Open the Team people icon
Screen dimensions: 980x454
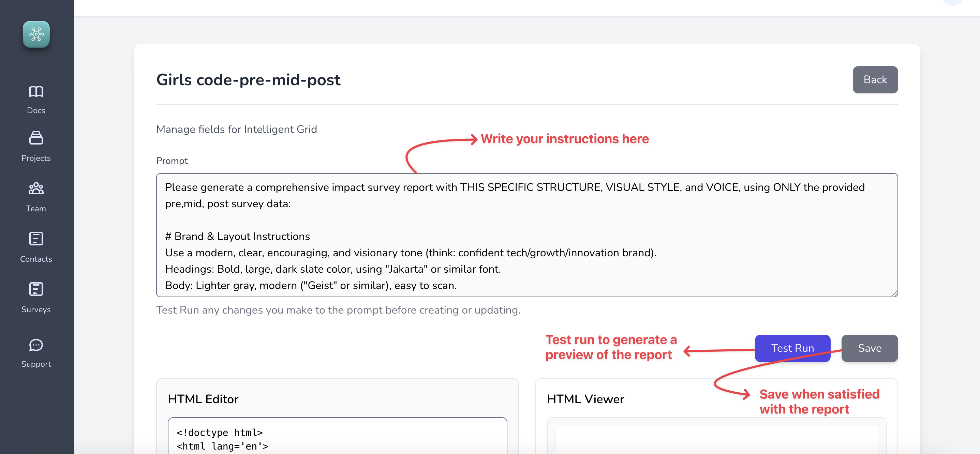(x=36, y=188)
